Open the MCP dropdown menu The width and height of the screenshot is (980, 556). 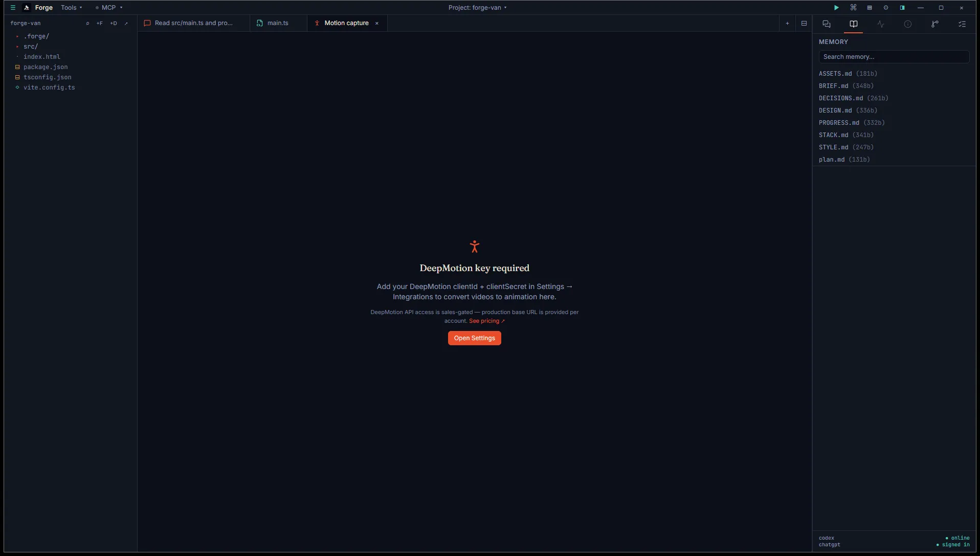[x=109, y=8]
